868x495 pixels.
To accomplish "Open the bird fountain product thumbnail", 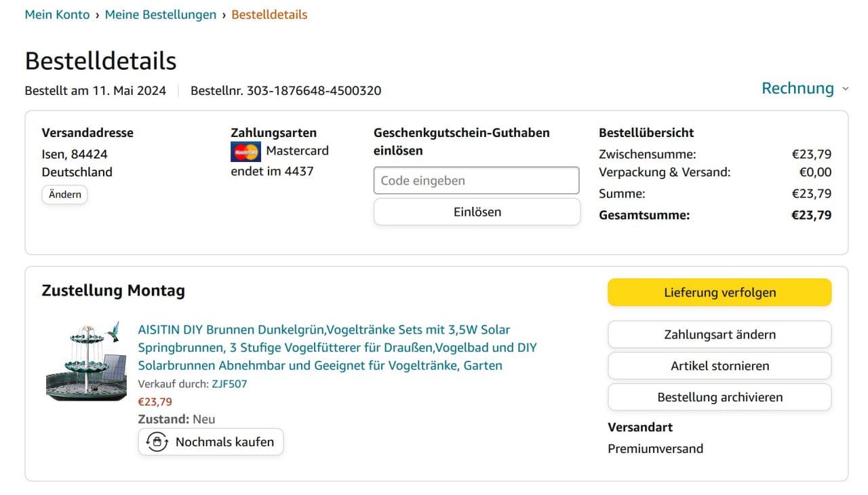I will tap(85, 361).
